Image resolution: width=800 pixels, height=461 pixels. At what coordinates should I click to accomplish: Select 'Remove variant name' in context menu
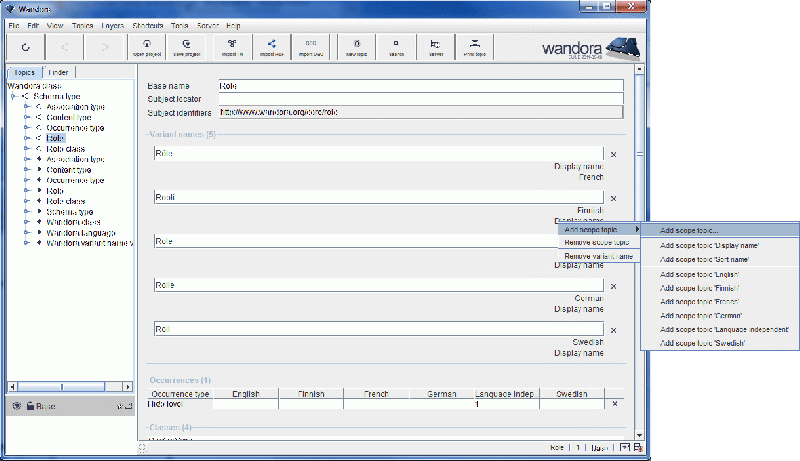click(598, 256)
